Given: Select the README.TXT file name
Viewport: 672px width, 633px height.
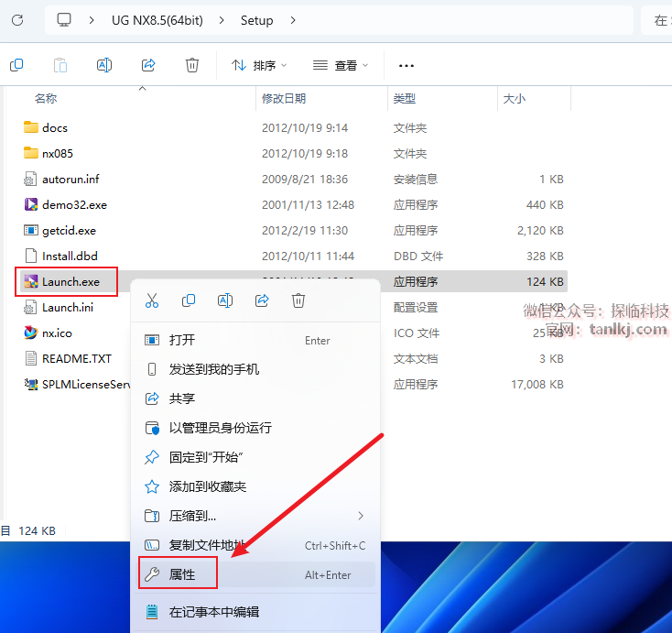Looking at the screenshot, I should (77, 358).
